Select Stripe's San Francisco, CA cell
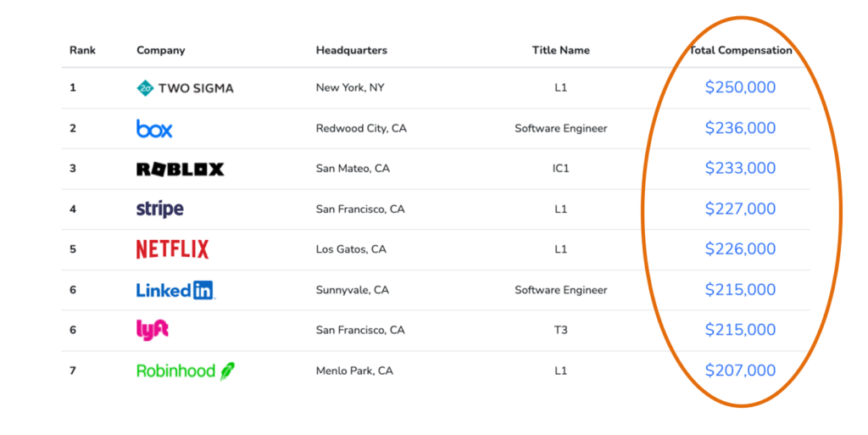The image size is (868, 435). point(359,209)
